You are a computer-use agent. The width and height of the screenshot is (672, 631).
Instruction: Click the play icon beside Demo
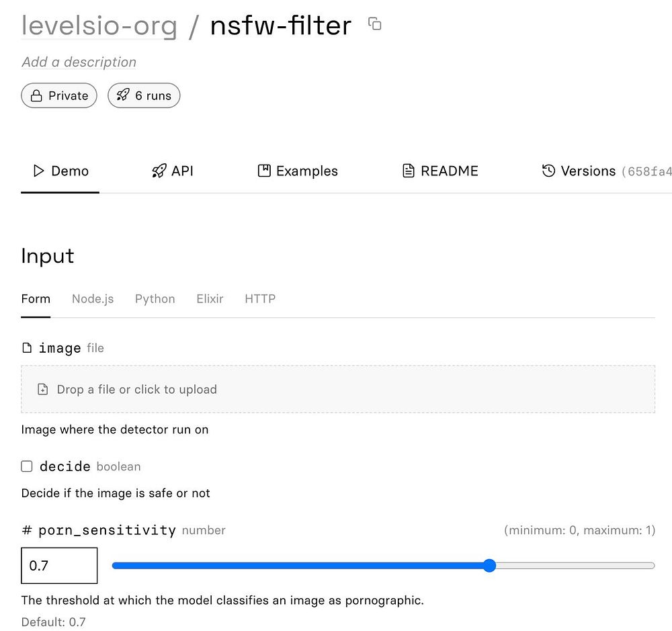[x=39, y=171]
